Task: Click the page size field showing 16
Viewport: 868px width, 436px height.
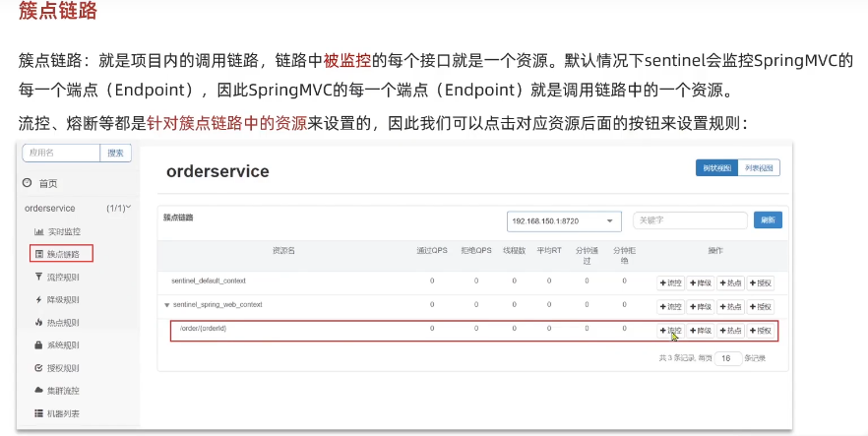Action: click(728, 358)
